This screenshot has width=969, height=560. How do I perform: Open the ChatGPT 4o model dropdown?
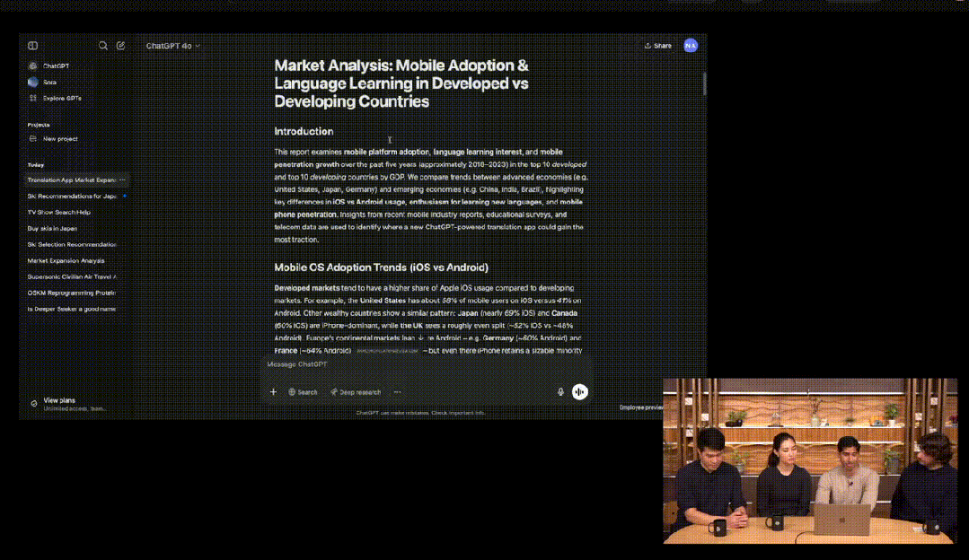pyautogui.click(x=173, y=46)
